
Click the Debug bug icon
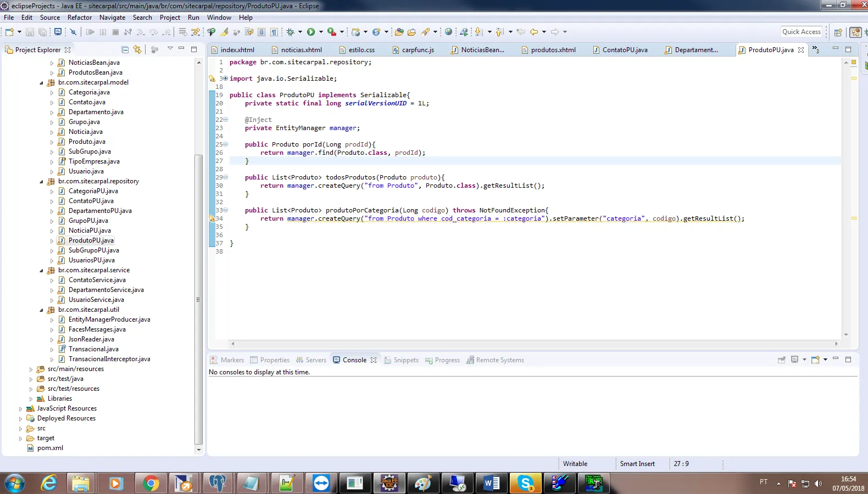click(291, 32)
